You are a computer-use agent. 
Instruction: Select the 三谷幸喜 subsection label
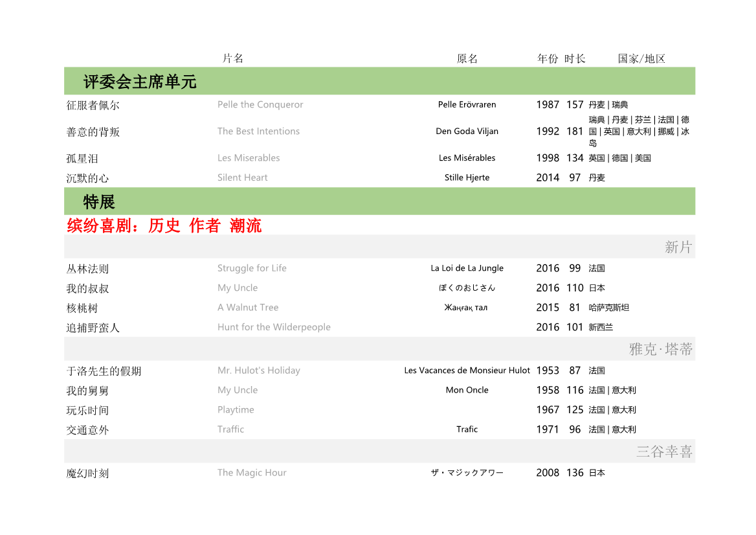(x=664, y=451)
